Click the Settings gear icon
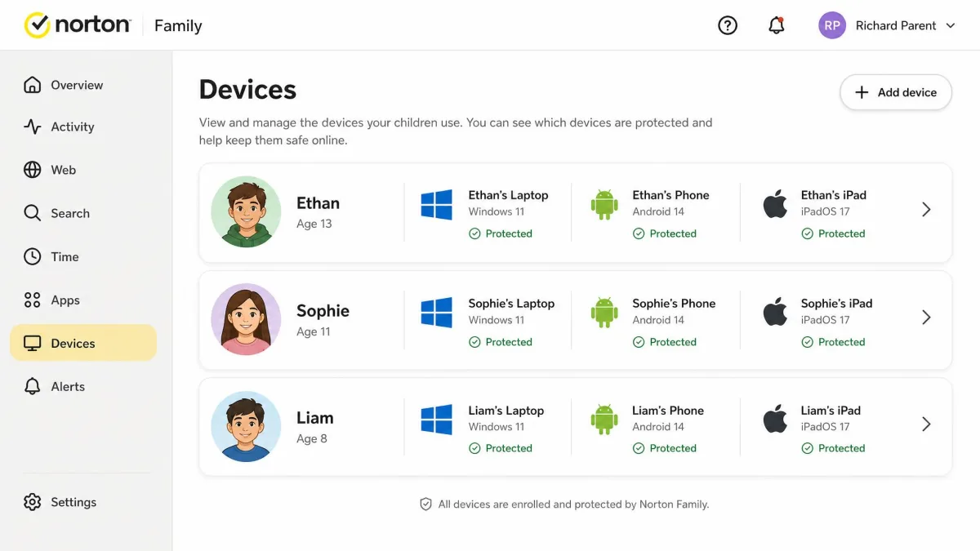This screenshot has width=980, height=551. (x=32, y=502)
